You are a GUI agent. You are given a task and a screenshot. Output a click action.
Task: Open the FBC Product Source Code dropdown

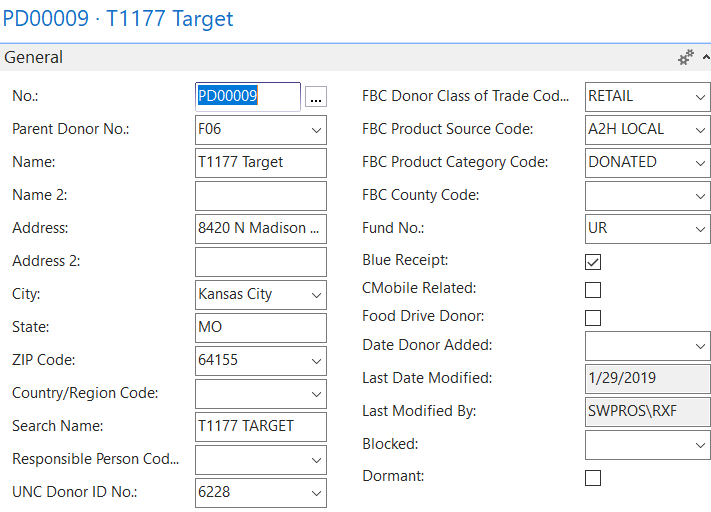699,130
